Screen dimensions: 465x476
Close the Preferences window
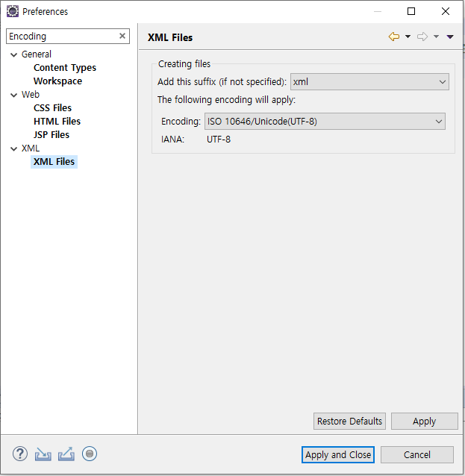(446, 11)
